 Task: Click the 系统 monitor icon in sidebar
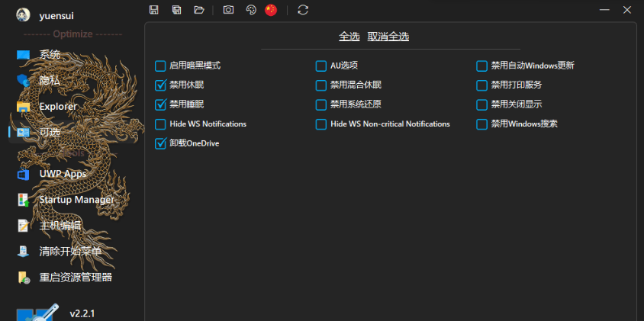point(23,55)
